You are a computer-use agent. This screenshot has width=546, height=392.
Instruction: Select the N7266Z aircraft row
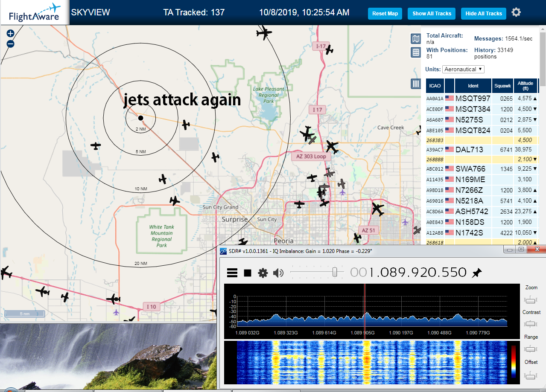tap(482, 190)
